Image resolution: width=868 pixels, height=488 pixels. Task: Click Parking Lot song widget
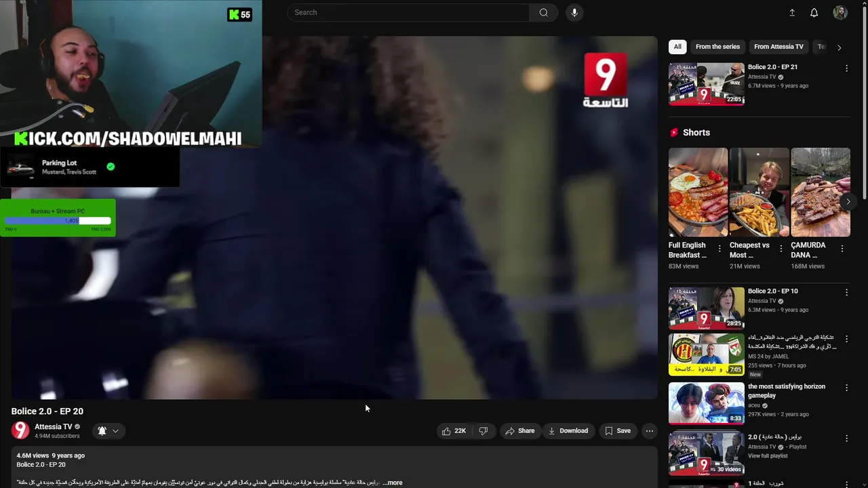pyautogui.click(x=90, y=167)
